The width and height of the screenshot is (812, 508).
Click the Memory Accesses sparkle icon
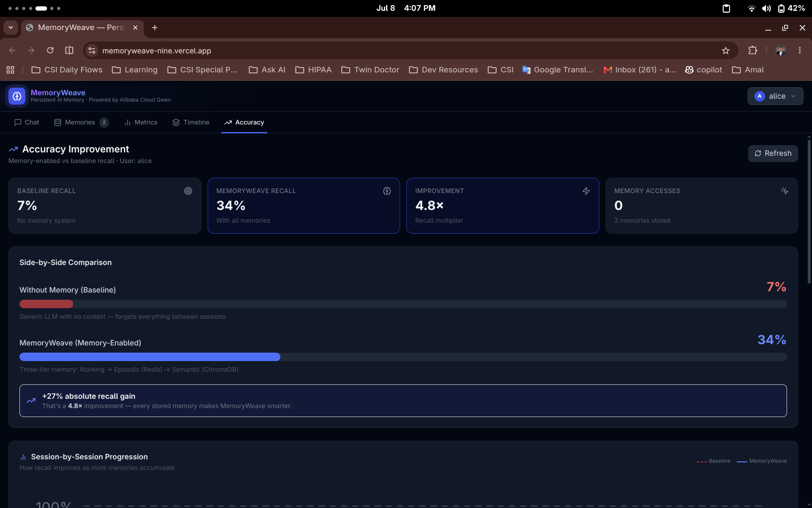(785, 191)
